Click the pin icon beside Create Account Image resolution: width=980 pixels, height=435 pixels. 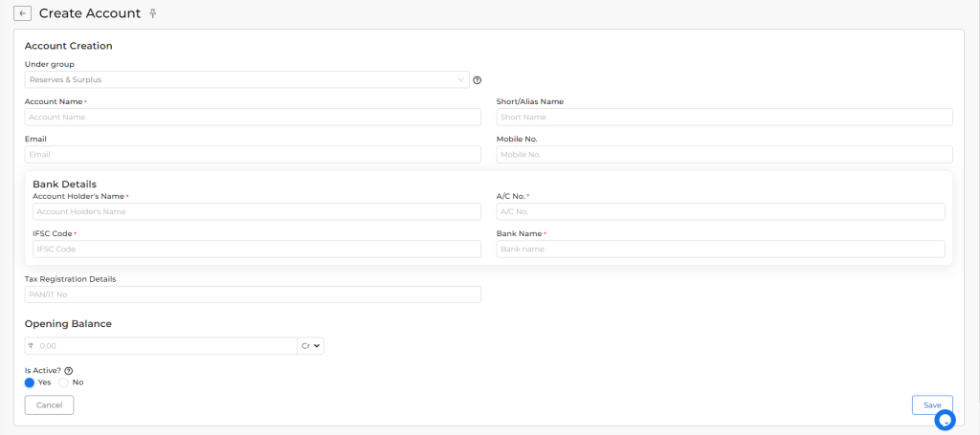(x=153, y=13)
